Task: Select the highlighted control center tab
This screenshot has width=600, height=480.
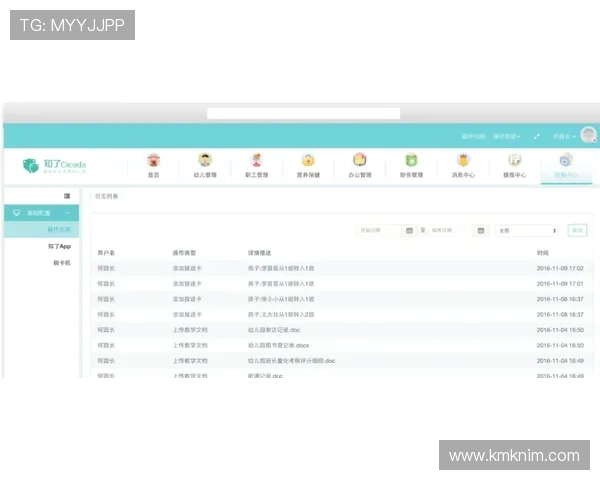Action: coord(566,166)
